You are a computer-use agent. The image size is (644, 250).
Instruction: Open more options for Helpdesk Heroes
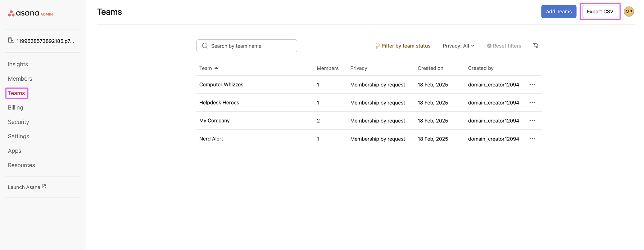tap(532, 103)
